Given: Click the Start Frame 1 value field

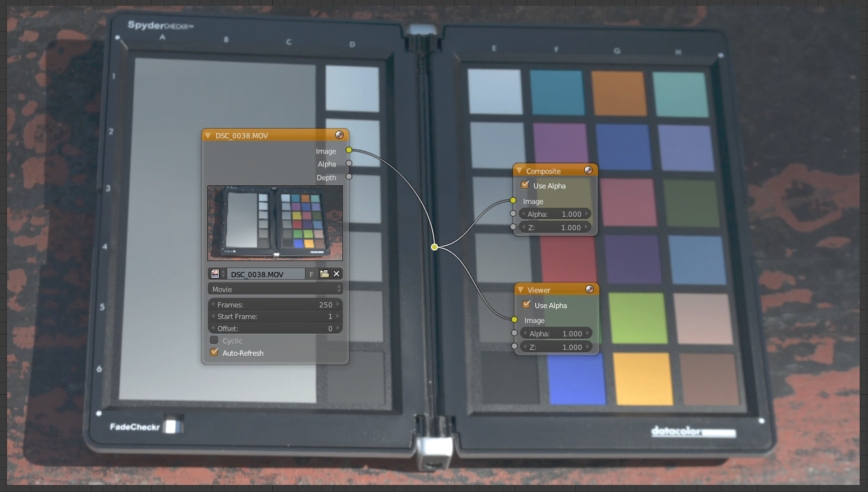Looking at the screenshot, I should tap(275, 316).
